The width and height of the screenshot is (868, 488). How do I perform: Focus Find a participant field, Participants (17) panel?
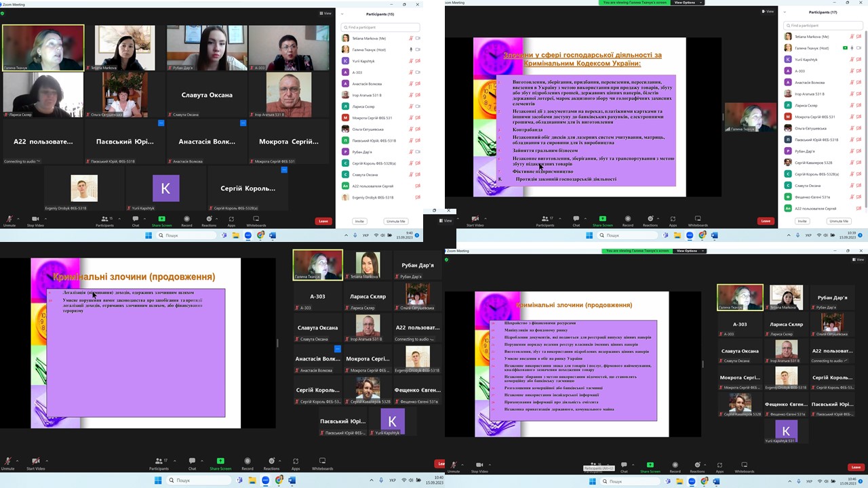click(823, 26)
